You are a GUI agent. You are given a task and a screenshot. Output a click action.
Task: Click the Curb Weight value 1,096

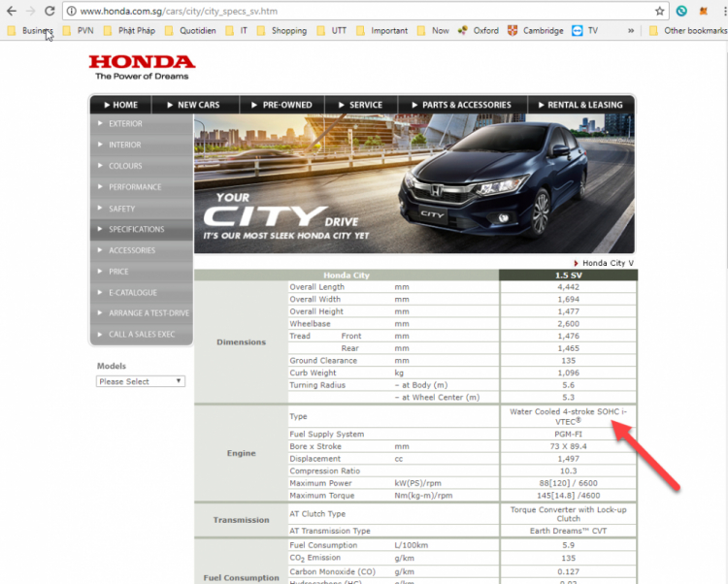[568, 373]
